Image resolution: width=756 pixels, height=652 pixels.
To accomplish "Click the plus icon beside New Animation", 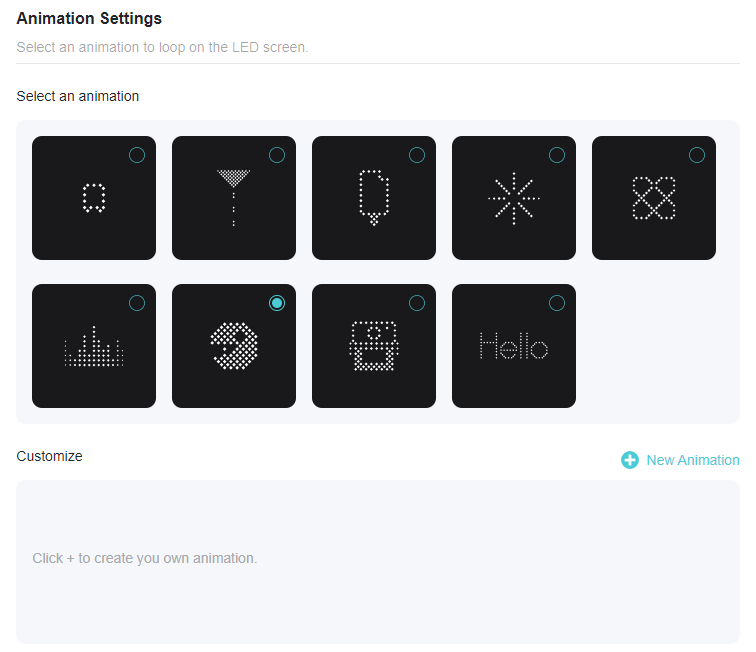I will 630,460.
